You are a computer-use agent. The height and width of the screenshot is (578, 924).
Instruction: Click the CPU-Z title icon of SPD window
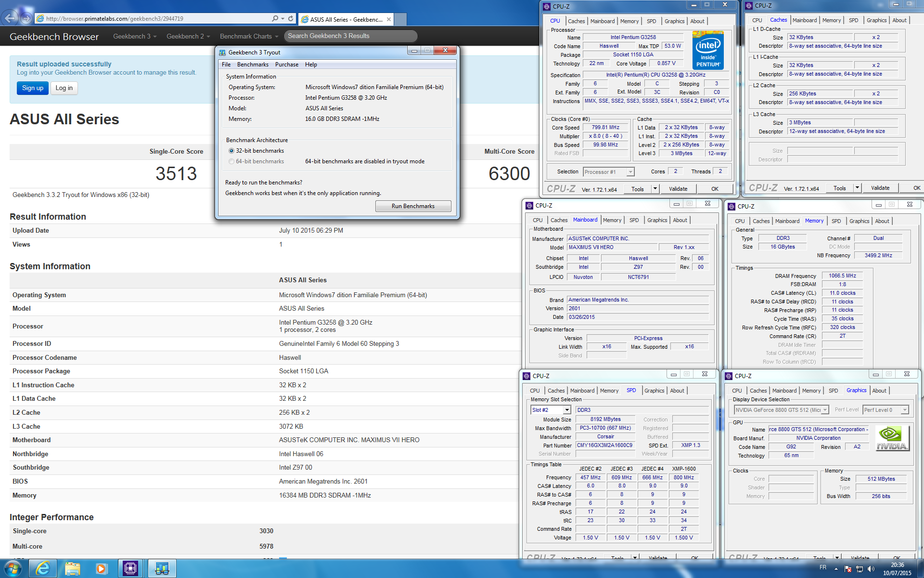coord(526,376)
